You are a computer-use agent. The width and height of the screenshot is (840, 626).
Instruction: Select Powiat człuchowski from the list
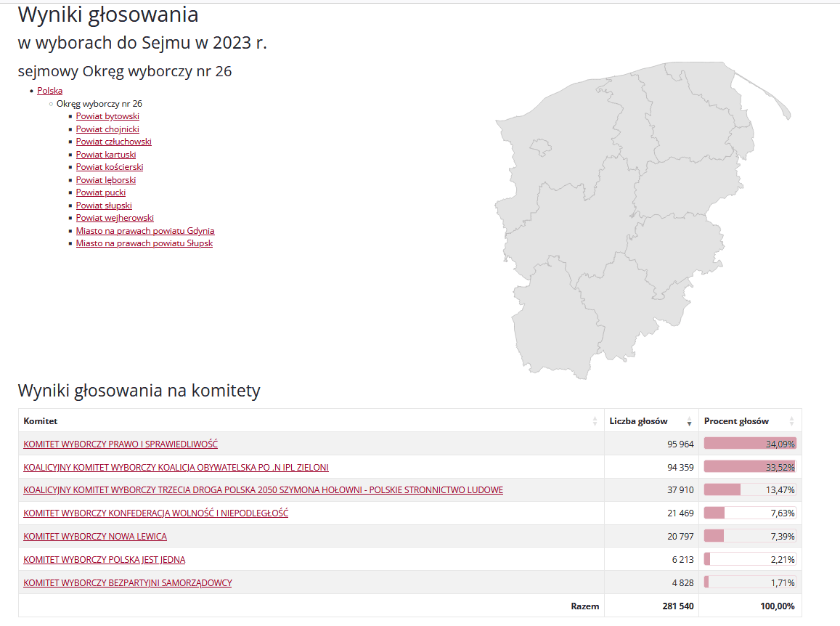point(113,142)
